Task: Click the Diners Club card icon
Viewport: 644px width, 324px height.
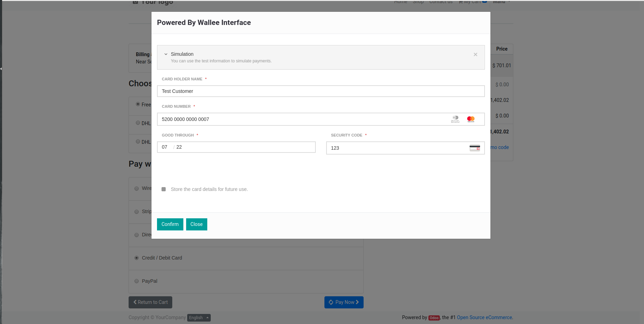Action: pos(455,119)
